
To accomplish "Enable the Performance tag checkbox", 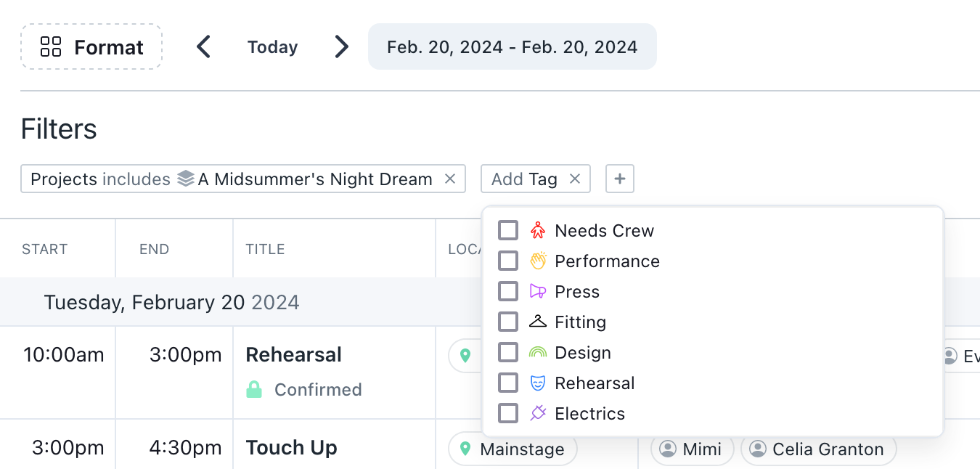I will pos(508,261).
